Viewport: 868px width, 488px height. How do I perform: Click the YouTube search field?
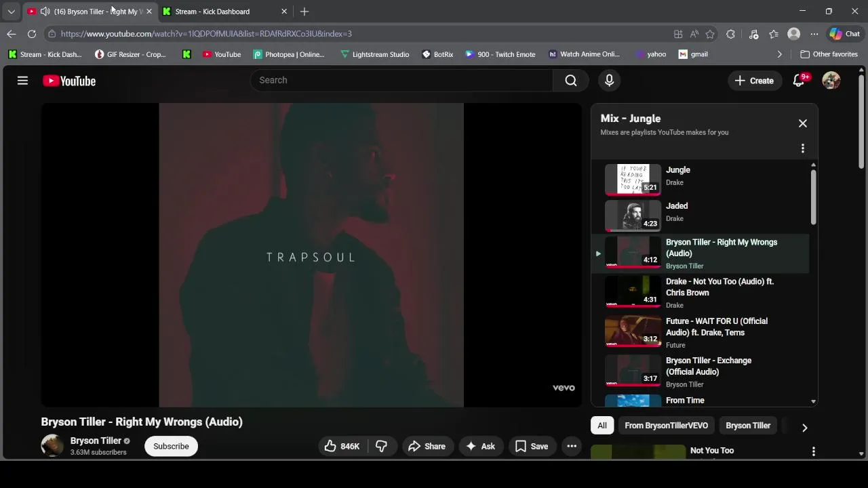click(402, 80)
